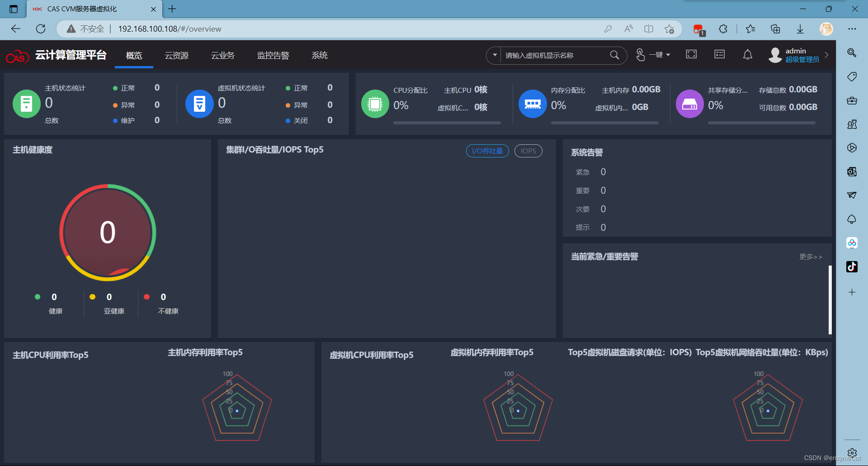Viewport: 868px width, 466px height.
Task: Click the 提示 alarm count
Action: pos(603,228)
